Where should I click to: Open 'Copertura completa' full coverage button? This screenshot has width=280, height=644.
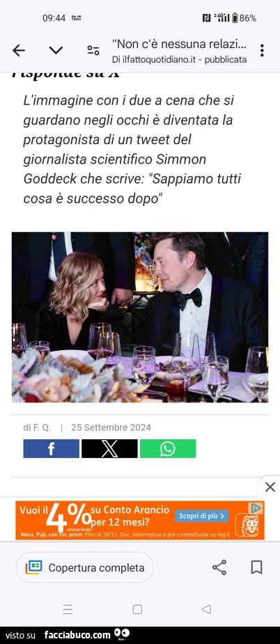85,567
